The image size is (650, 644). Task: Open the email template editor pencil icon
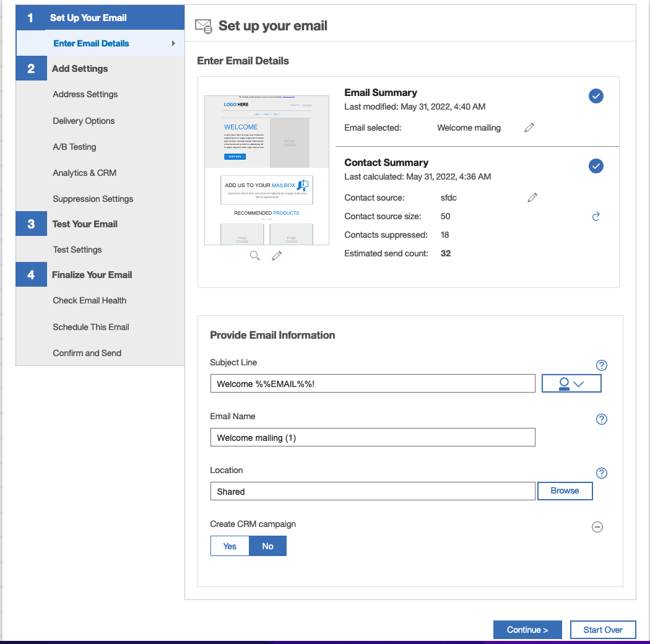(x=276, y=255)
